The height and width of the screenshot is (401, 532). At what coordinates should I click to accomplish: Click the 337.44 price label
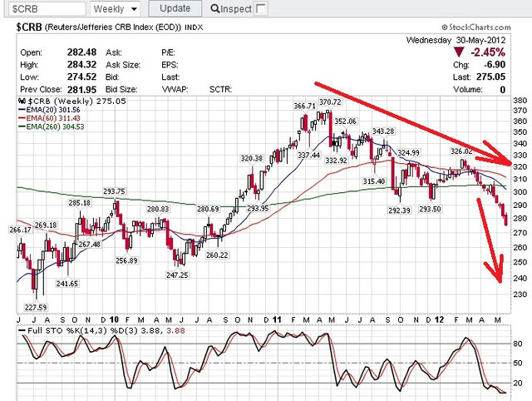tap(308, 155)
